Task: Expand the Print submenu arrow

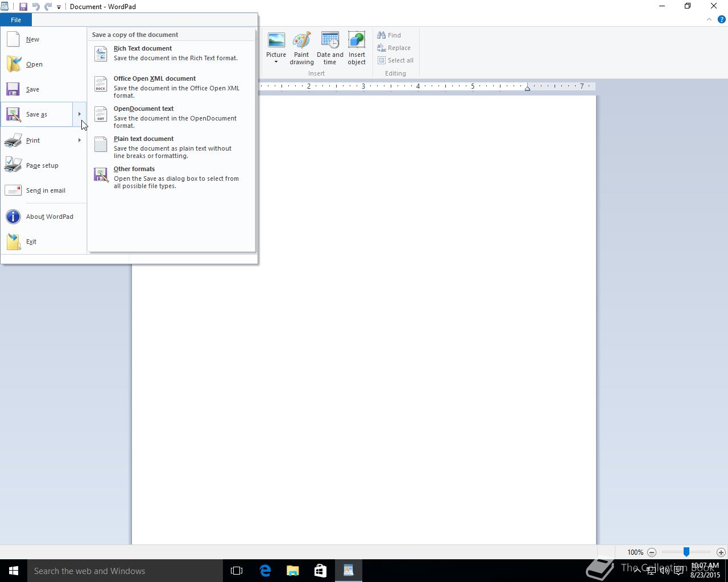Action: [80, 140]
